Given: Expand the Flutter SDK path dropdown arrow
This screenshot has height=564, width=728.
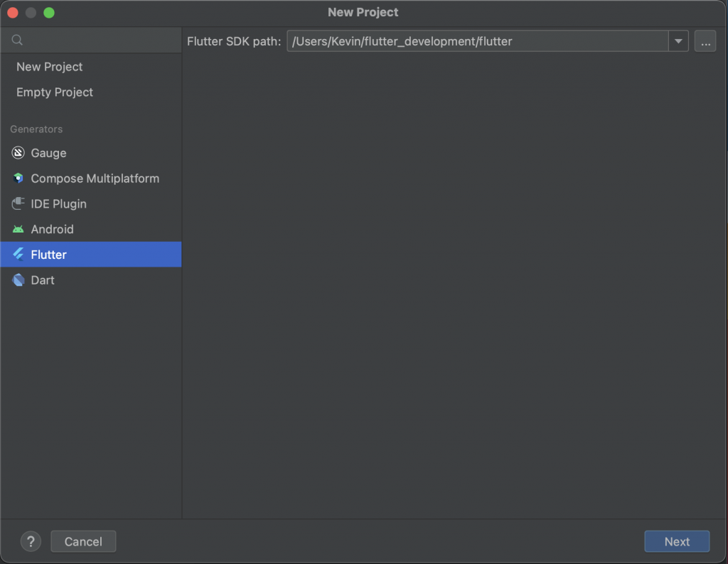Looking at the screenshot, I should [x=678, y=41].
